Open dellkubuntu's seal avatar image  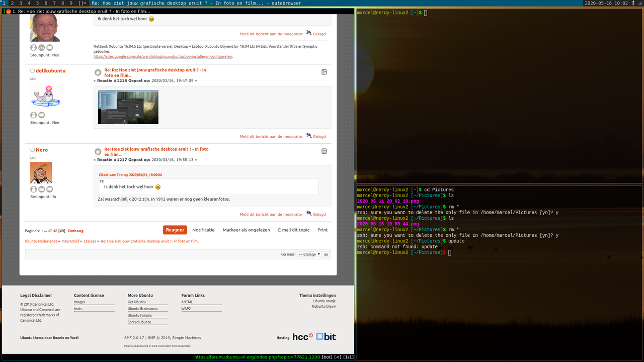(46, 95)
